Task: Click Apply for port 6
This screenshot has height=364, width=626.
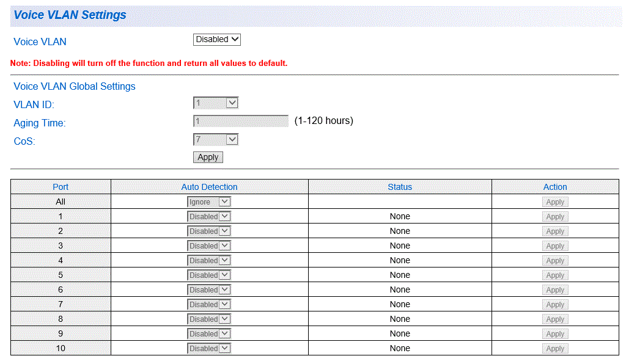Action: click(554, 289)
